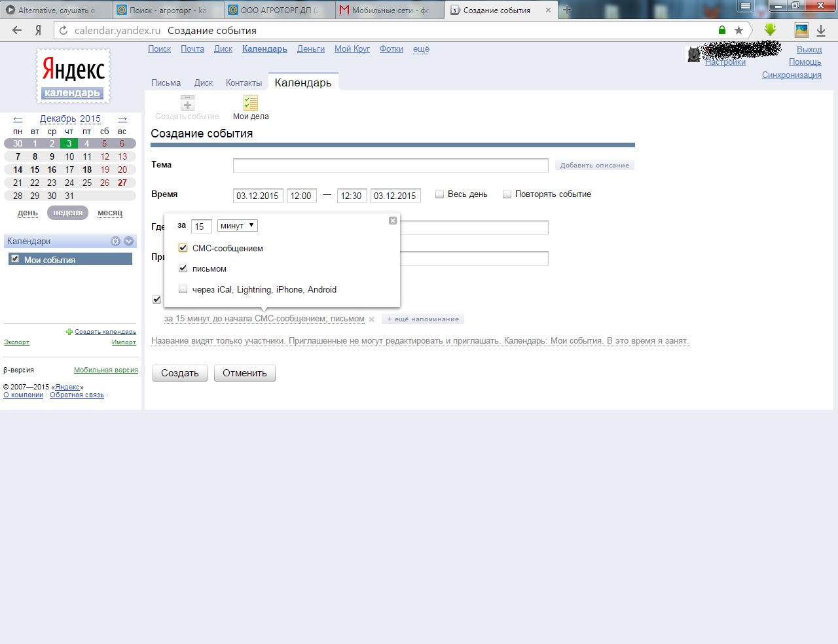Click the picture extension icon in toolbar
Viewport: 838px width, 644px height.
click(x=801, y=29)
